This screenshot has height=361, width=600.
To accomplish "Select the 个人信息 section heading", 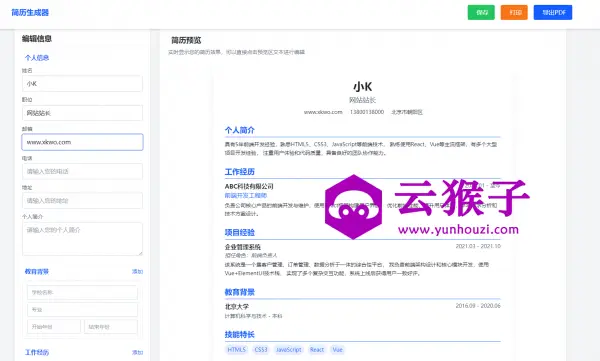I will tap(37, 58).
